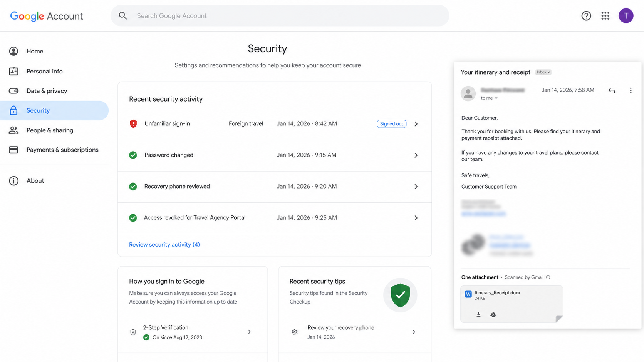The image size is (644, 362).
Task: Open the Google apps grid icon
Action: (x=605, y=16)
